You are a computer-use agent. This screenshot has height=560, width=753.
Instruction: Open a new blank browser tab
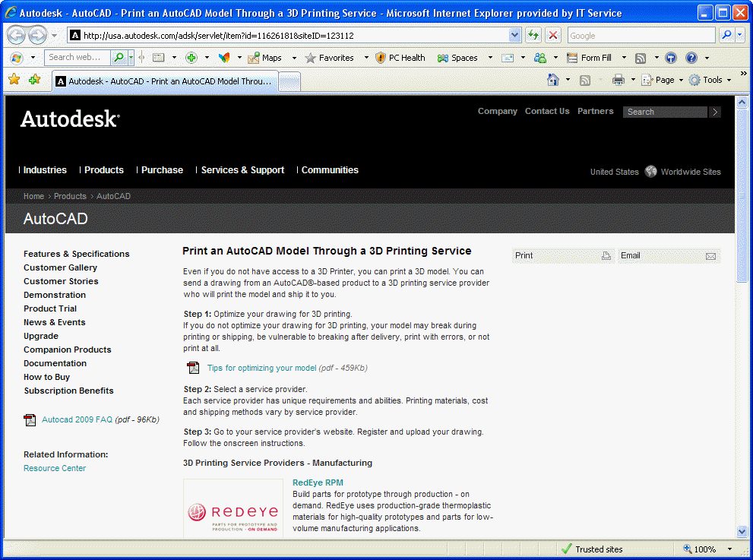[289, 81]
